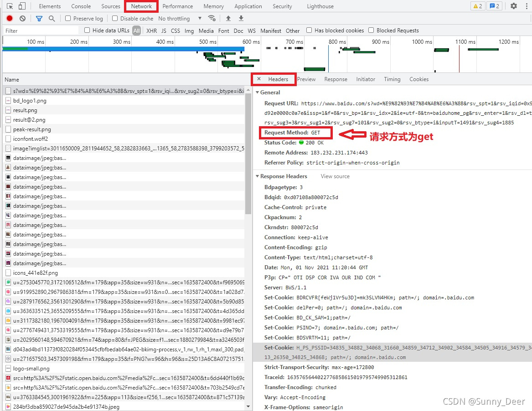The height and width of the screenshot is (411, 532).
Task: Switch to the Elements panel
Action: [x=50, y=6]
